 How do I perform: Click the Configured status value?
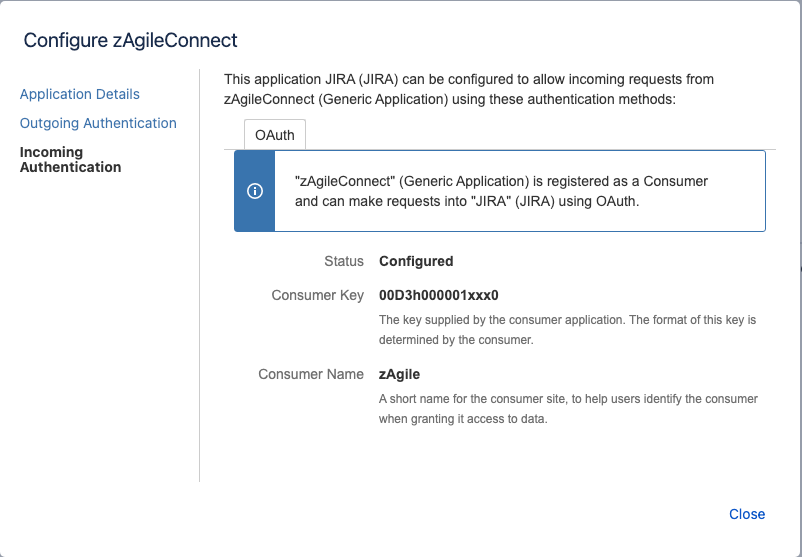point(416,261)
